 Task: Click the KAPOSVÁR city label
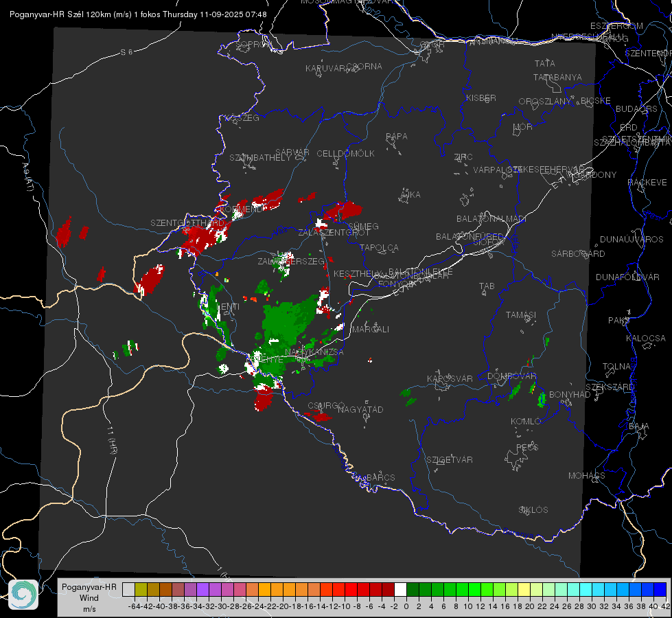450,378
